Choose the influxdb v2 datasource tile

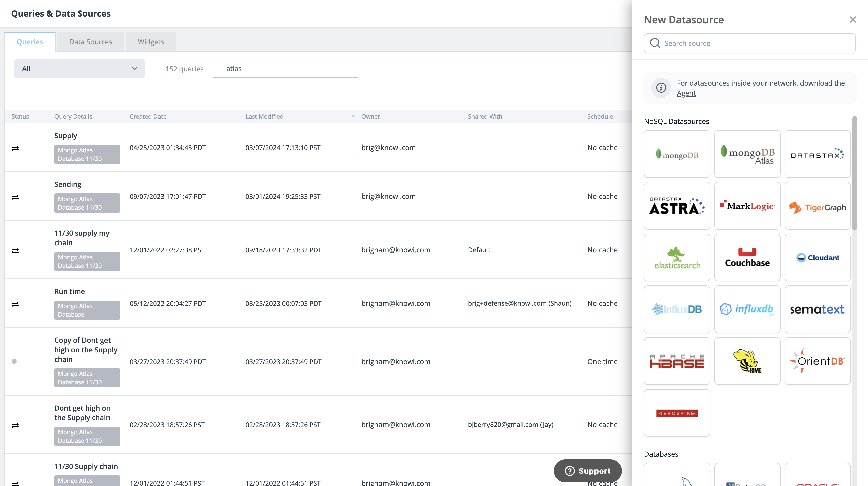pyautogui.click(x=747, y=309)
